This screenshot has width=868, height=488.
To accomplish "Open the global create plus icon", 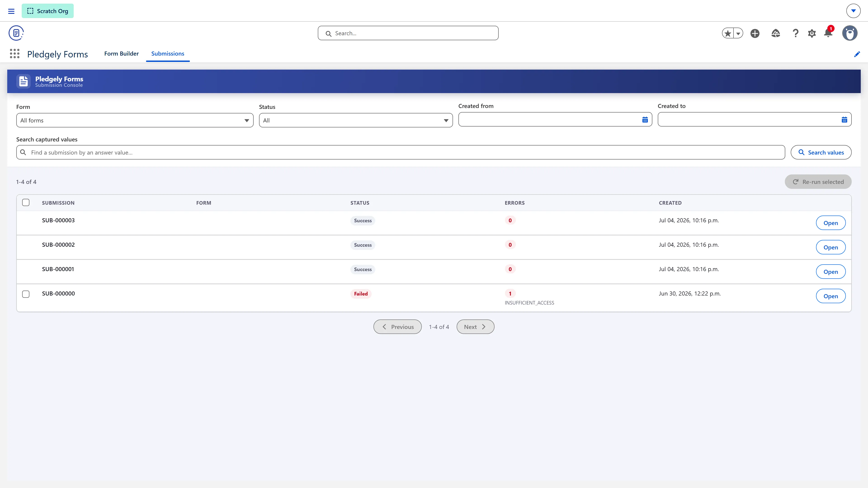I will [x=755, y=33].
